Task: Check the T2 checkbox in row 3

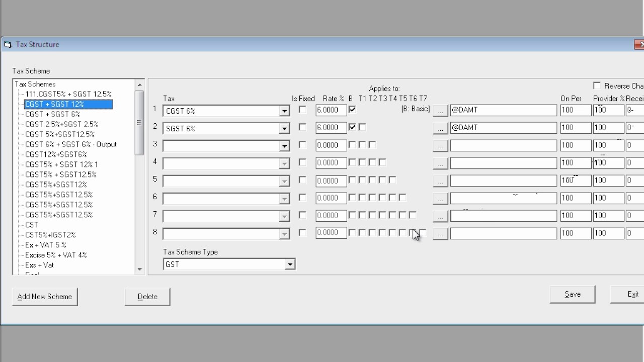Action: pos(372,145)
